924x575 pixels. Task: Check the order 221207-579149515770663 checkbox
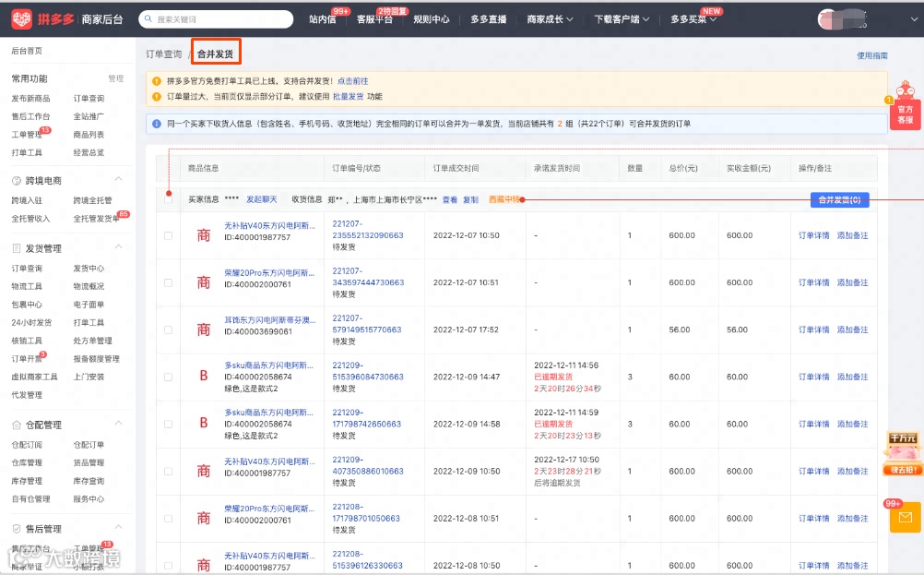point(169,329)
